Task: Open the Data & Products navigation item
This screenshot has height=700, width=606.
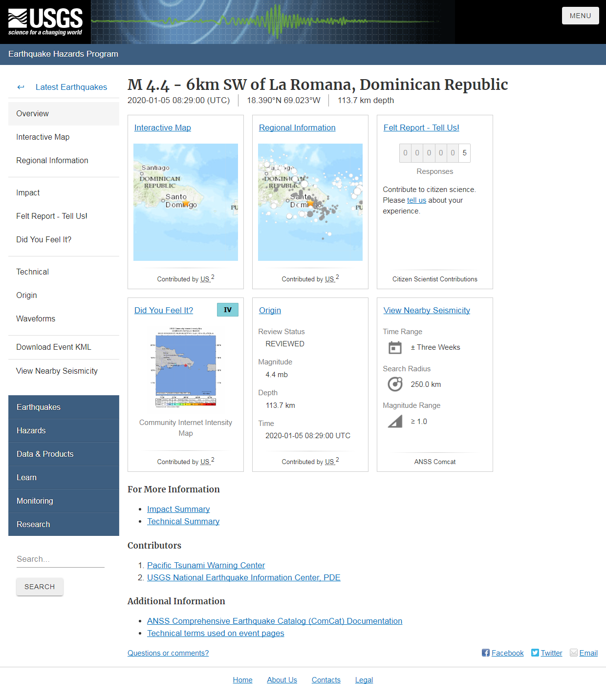Action: (x=64, y=454)
